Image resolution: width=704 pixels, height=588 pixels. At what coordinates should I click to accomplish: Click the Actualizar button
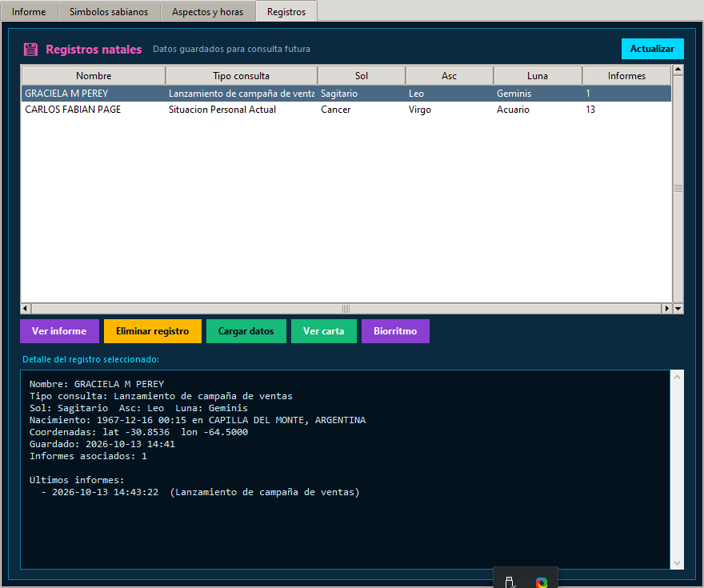click(x=652, y=49)
